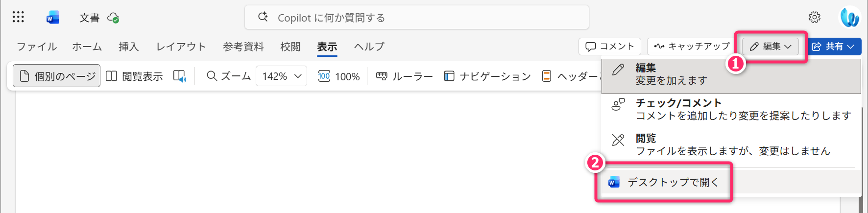The height and width of the screenshot is (213, 868).
Task: Click the キャッチアップ button
Action: 692,47
